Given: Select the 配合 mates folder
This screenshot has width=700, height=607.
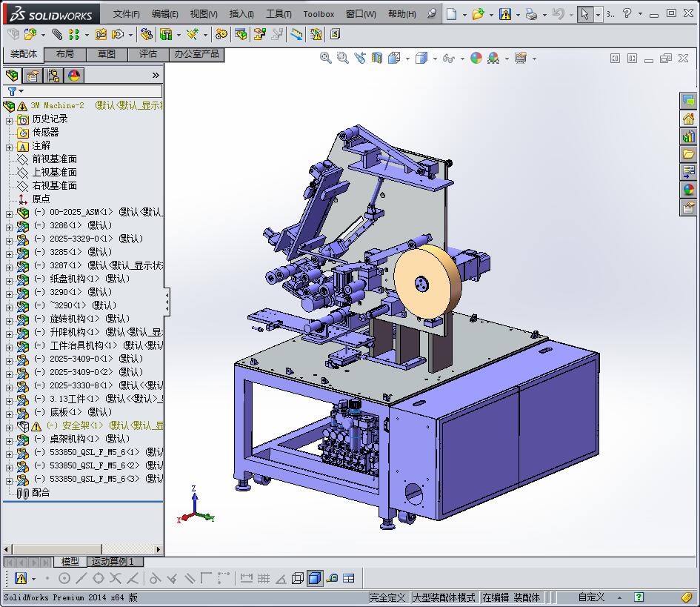Looking at the screenshot, I should [x=41, y=493].
